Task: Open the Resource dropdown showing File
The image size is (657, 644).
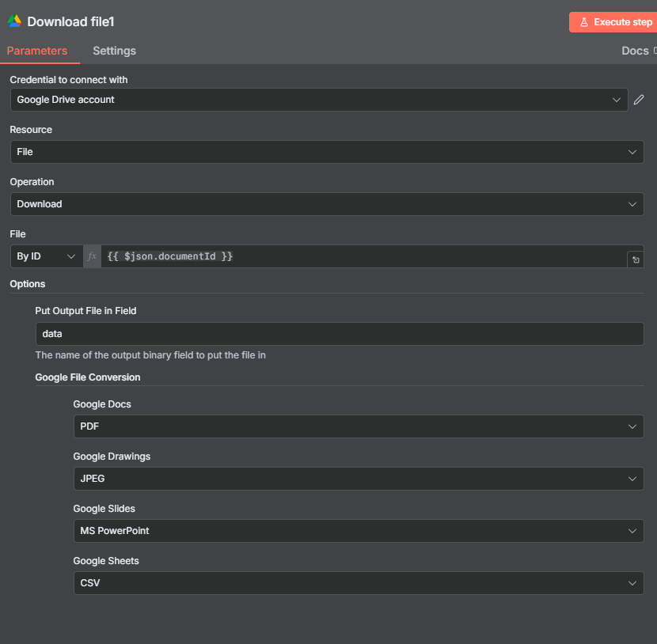Action: [x=327, y=152]
